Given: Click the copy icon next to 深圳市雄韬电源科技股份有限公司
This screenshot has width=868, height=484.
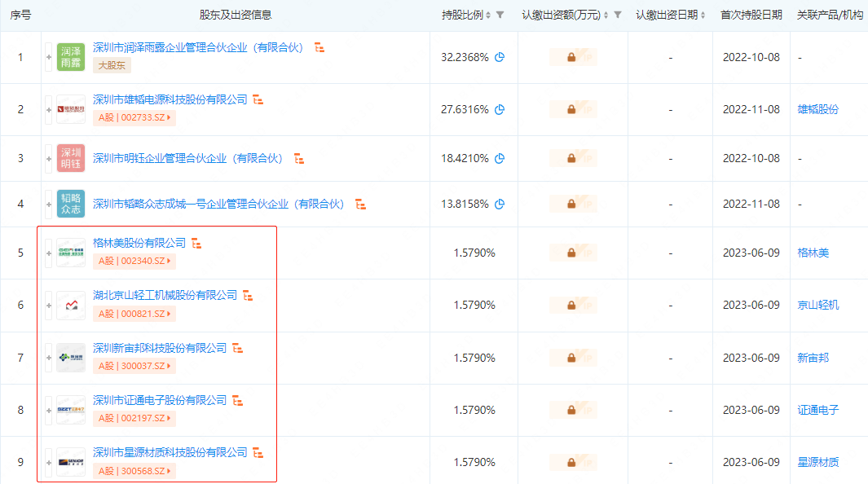Looking at the screenshot, I should [258, 98].
